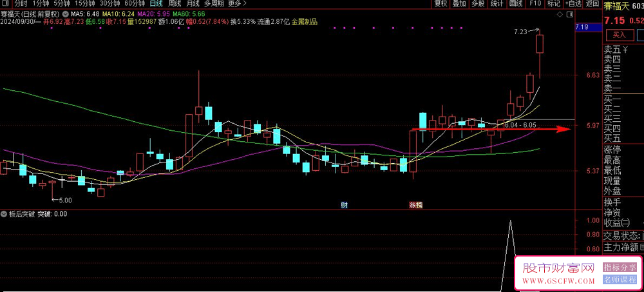Click the diamond icon at chart top-right
This screenshot has width=644, height=292.
click(x=560, y=14)
